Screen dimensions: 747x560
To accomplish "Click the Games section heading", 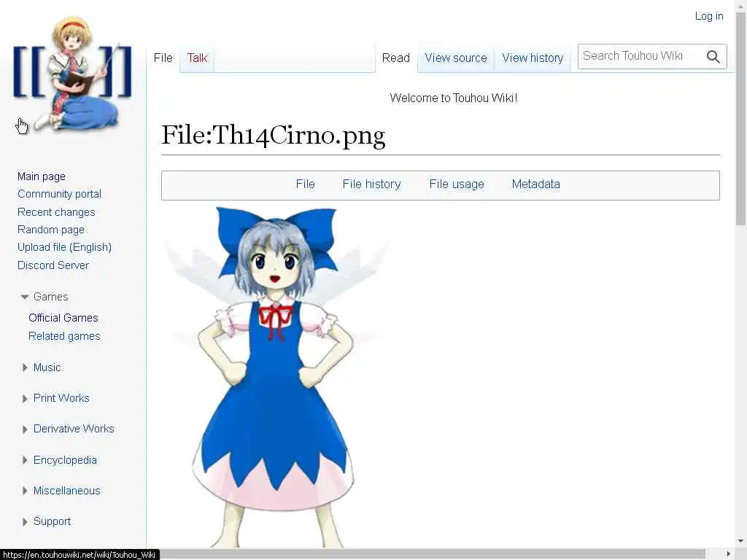I will 51,297.
